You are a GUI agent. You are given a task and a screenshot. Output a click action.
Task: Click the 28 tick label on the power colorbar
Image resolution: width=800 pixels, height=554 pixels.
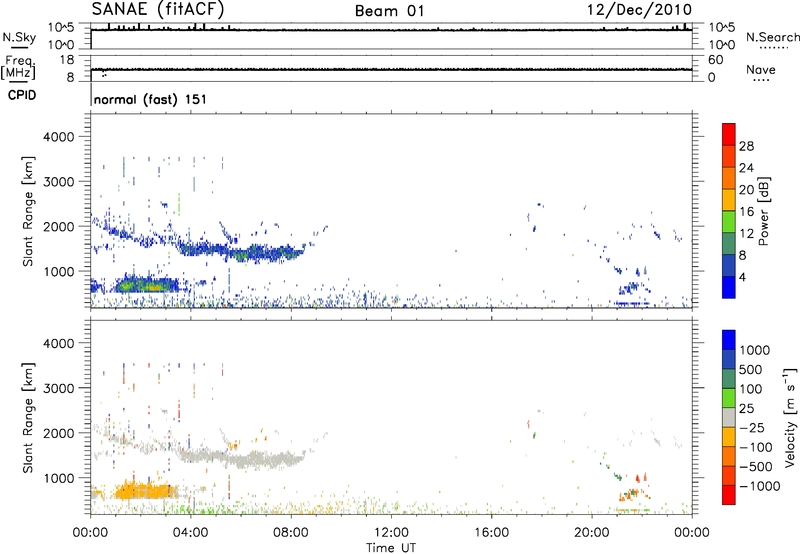pos(746,146)
